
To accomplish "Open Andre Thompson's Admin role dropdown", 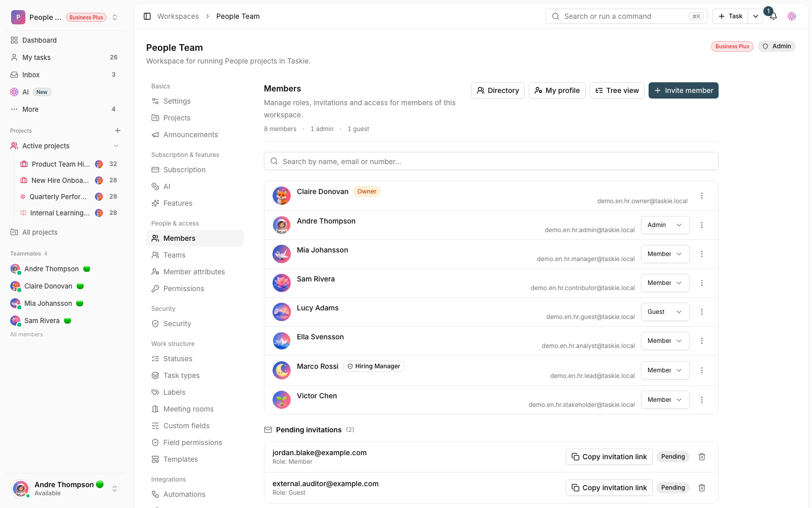I will pos(665,225).
